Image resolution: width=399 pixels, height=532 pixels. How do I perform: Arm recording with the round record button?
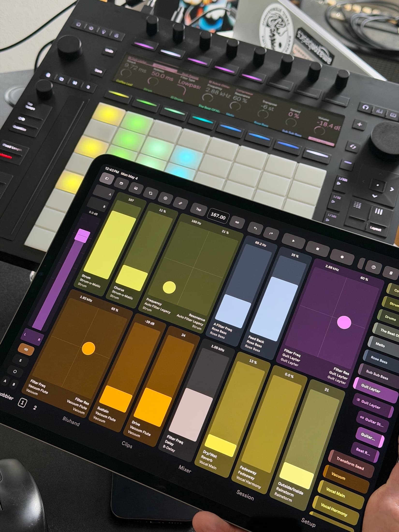(342, 257)
